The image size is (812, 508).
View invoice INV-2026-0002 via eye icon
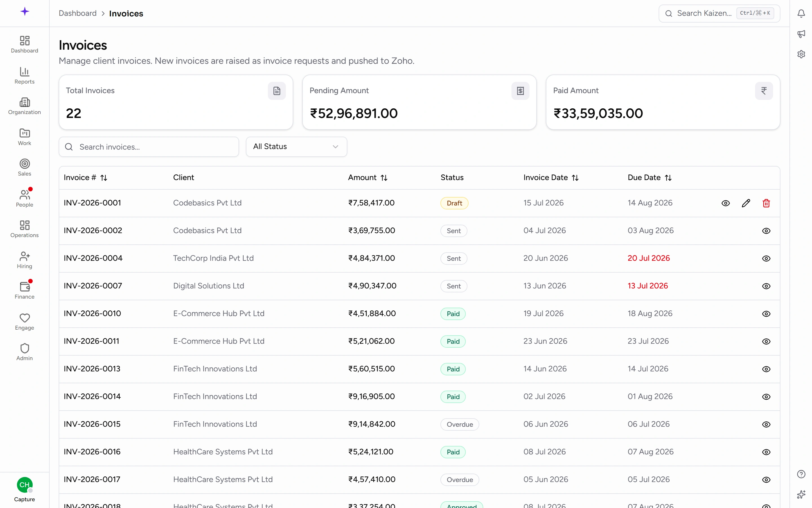pos(766,231)
